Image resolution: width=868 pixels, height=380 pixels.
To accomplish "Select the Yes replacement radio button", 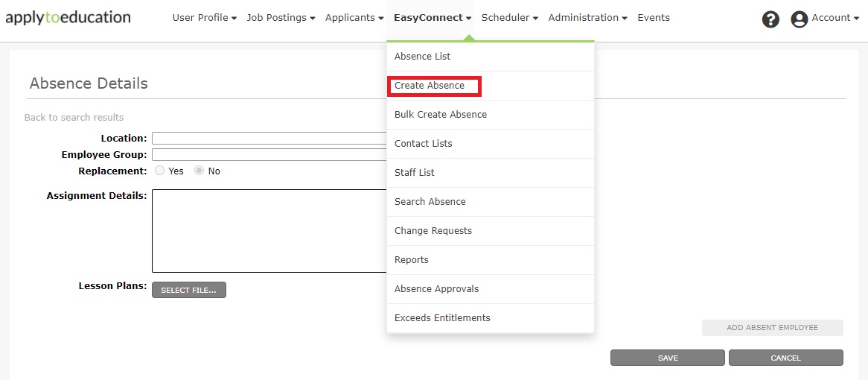I will [160, 171].
